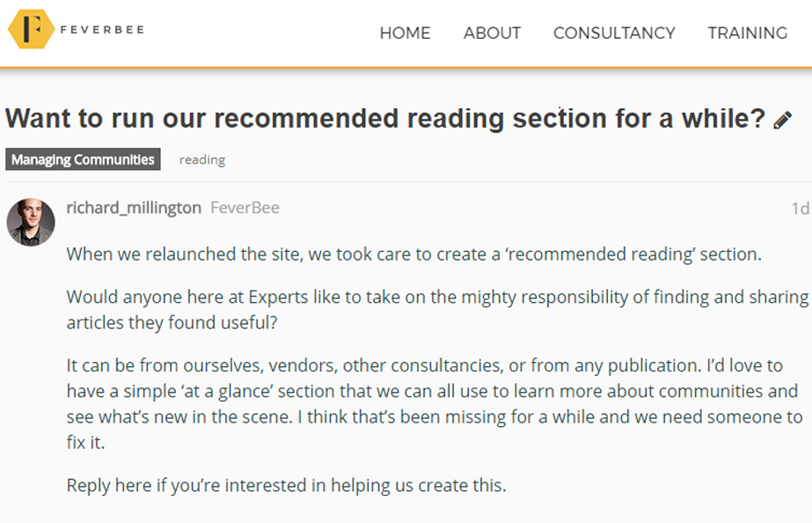This screenshot has height=523, width=812.
Task: Select TRAINING in the top navigation
Action: coord(747,33)
